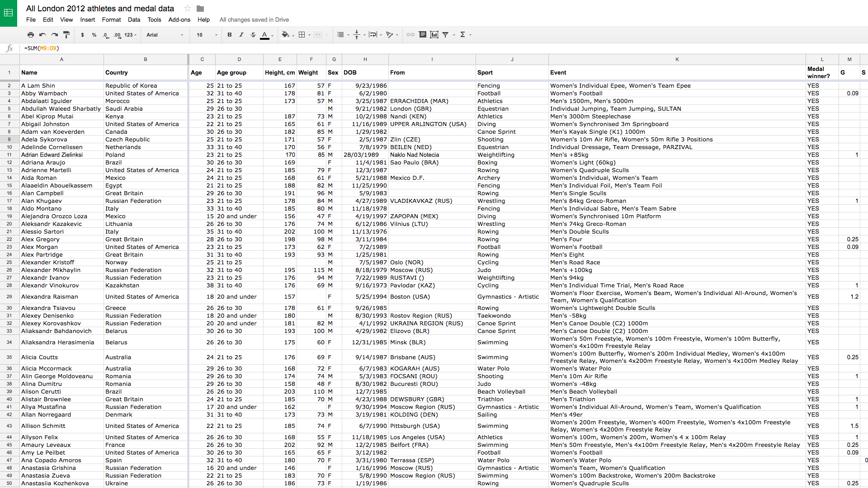Select the paint format tool
Screen dimensions: 868x488
click(66, 35)
